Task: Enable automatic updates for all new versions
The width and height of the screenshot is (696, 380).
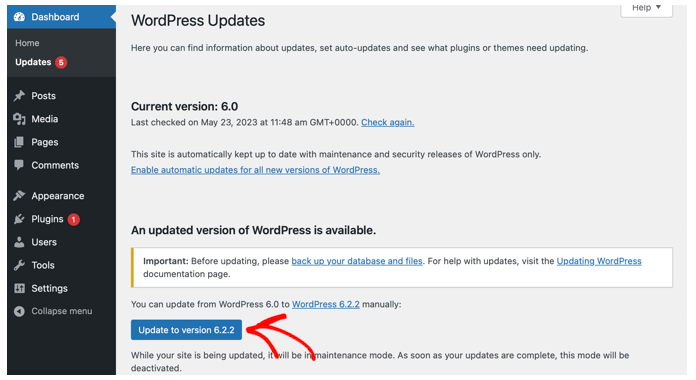Action: 255,170
